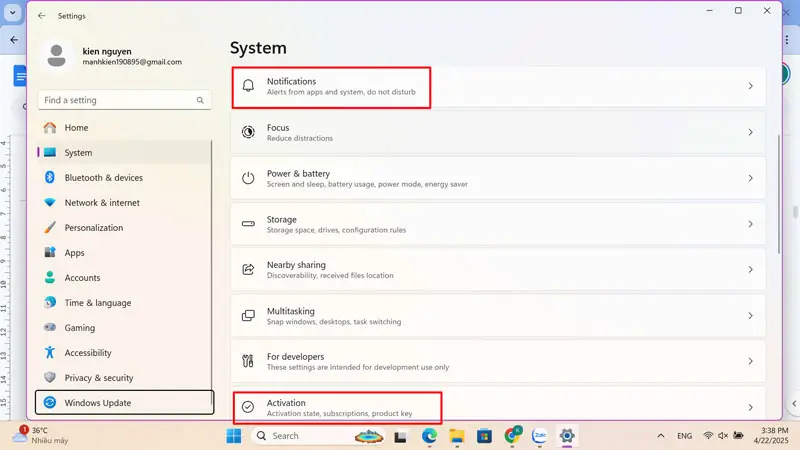The height and width of the screenshot is (450, 800).
Task: Click the Apps icon in sidebar
Action: [49, 253]
